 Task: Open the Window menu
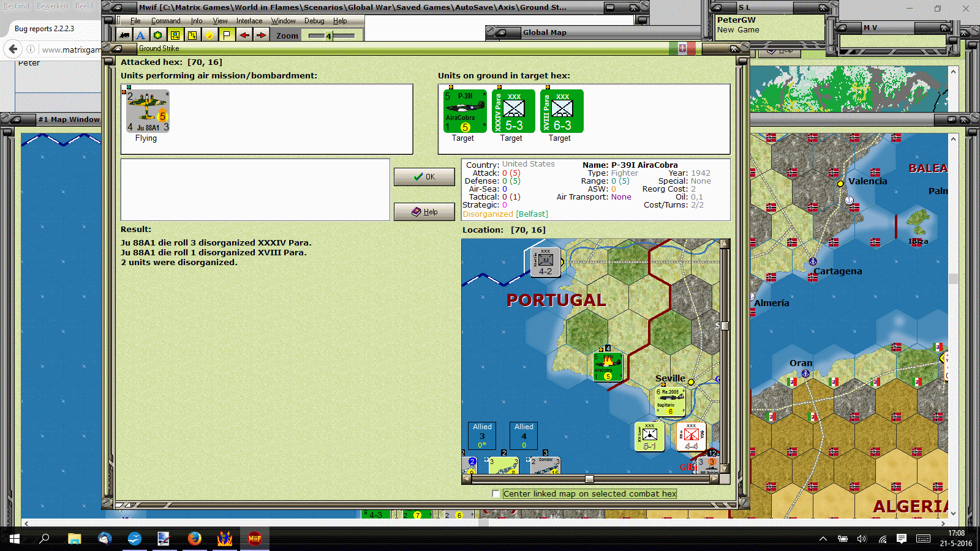pos(283,21)
